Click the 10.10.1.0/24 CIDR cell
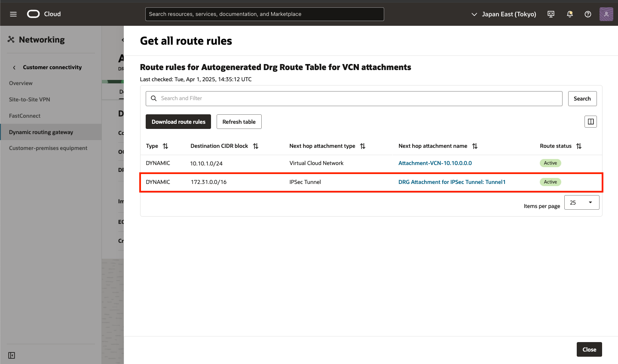Screen dimensions: 618x364 click(x=206, y=164)
